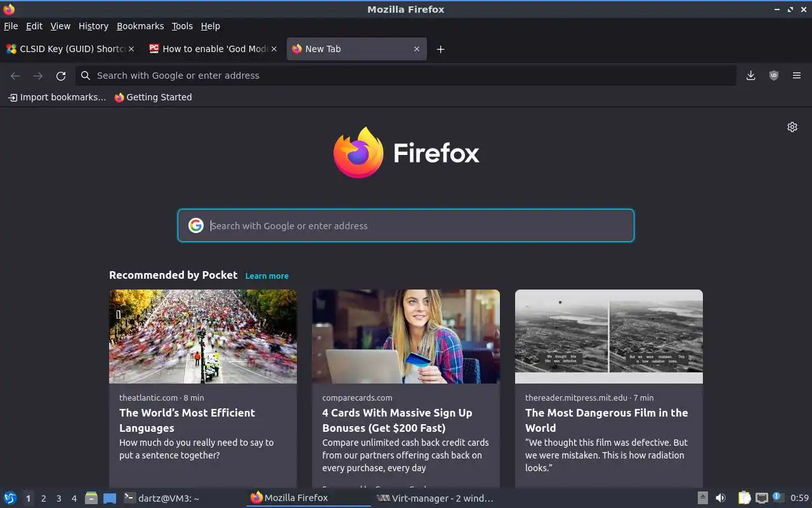Open the Tools menu
The image size is (812, 508).
(182, 26)
